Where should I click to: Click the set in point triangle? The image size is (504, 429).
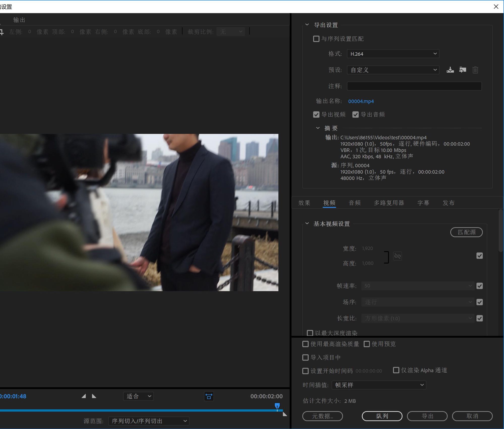pyautogui.click(x=84, y=396)
